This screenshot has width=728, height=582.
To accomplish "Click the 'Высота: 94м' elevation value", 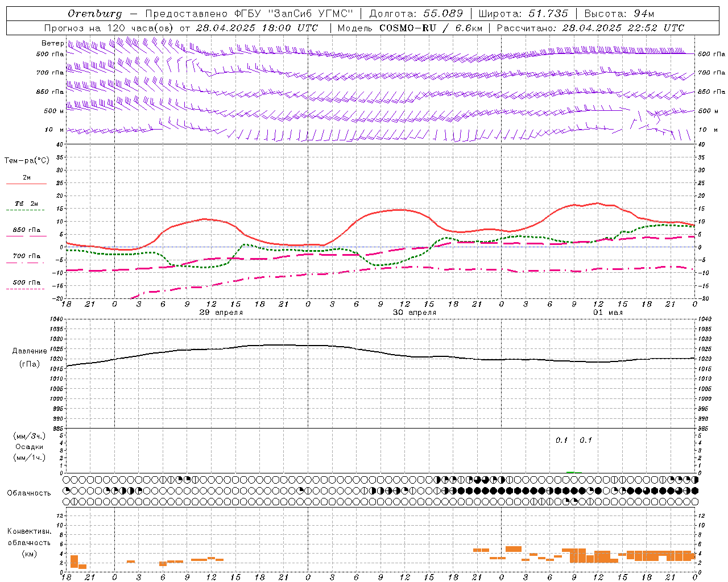I will 619,14.
